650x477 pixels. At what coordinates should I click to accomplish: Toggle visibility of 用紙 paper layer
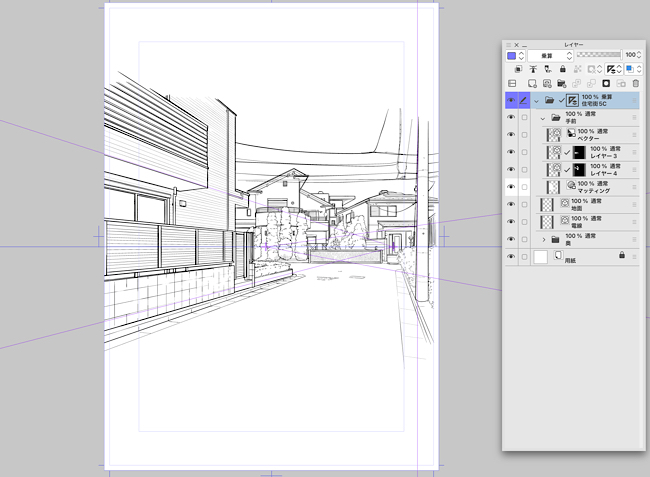pos(511,257)
